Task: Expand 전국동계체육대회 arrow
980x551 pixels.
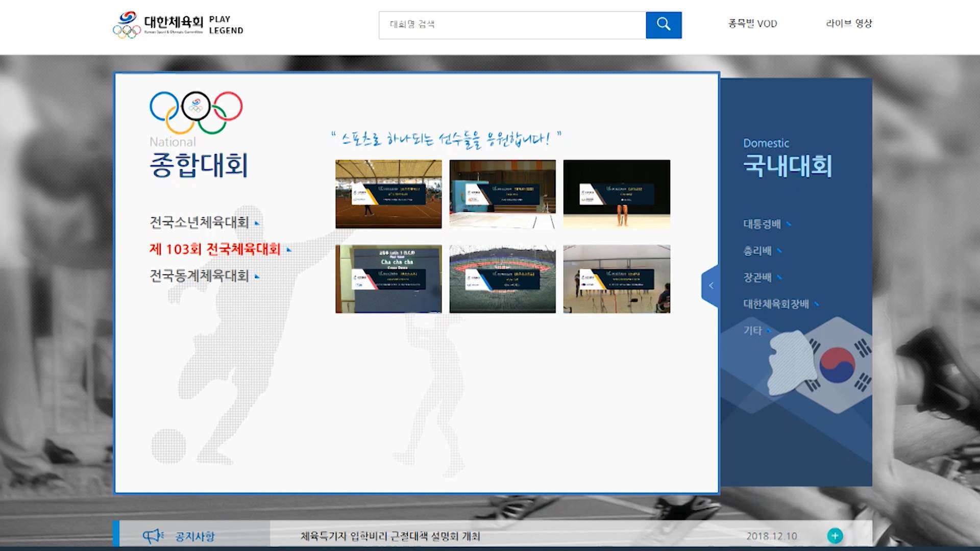Action: [257, 277]
